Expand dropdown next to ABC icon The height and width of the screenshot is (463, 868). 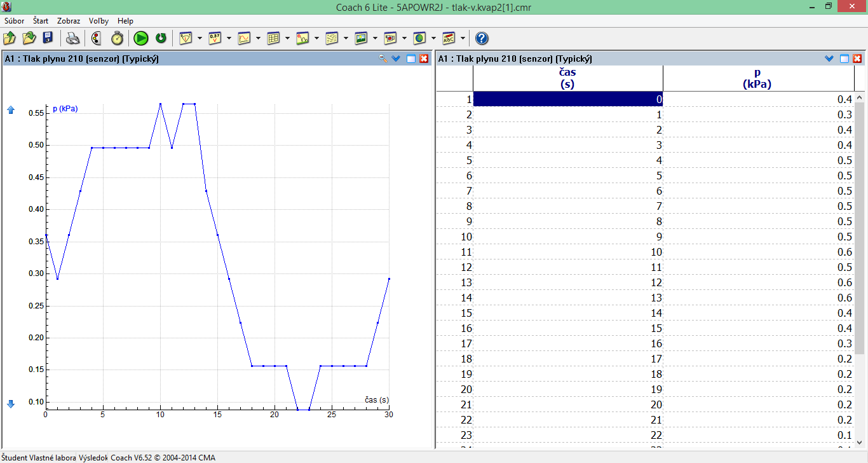[463, 38]
